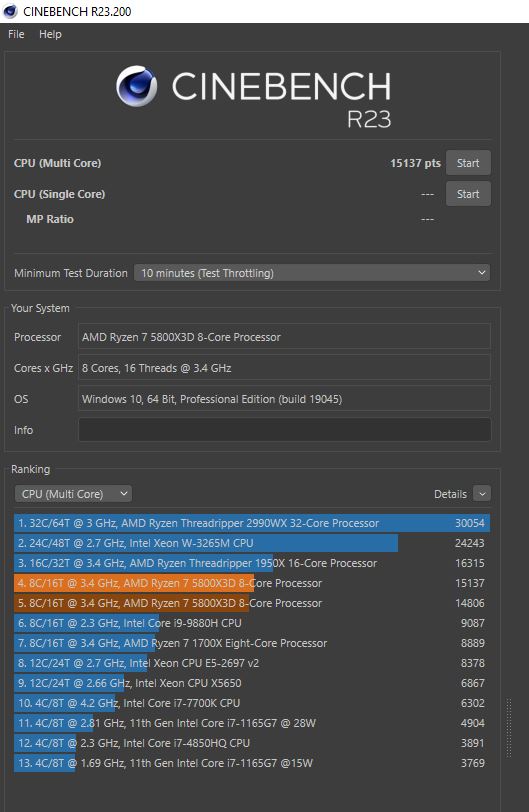Click the CPU (Single Core) label
This screenshot has height=812, width=529.
point(60,194)
